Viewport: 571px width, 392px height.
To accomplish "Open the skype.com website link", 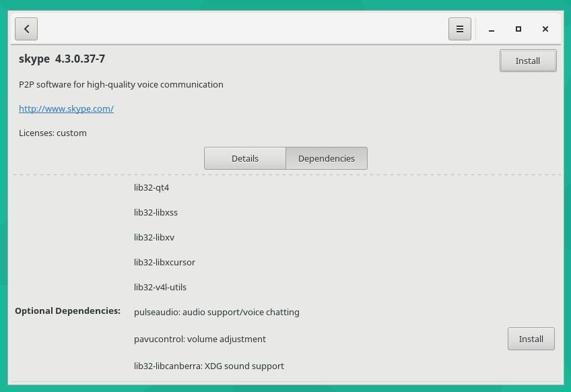I will pos(66,108).
